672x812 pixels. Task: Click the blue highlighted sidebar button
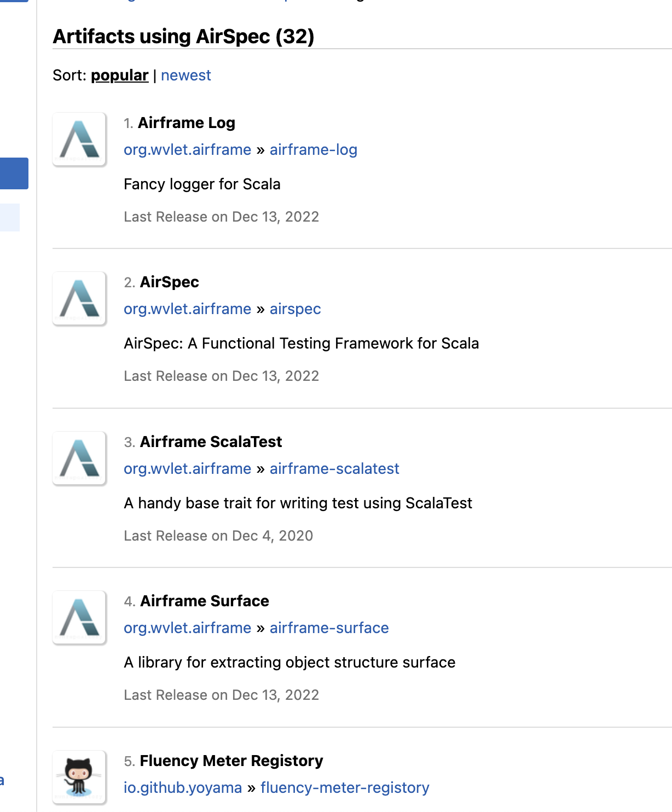(x=14, y=173)
